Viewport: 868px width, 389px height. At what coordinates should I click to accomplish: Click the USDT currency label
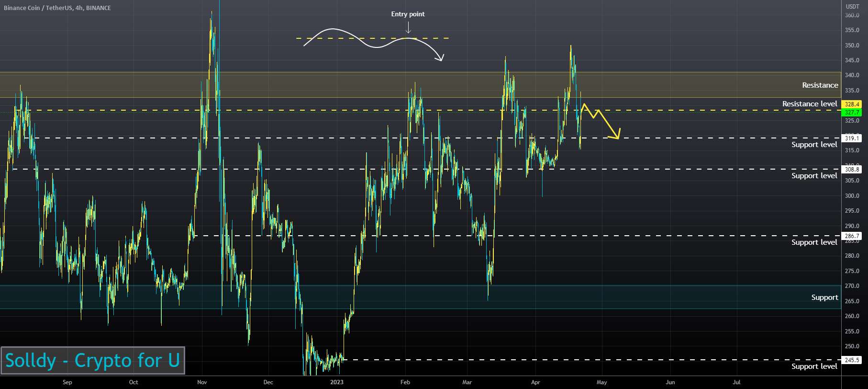[852, 6]
